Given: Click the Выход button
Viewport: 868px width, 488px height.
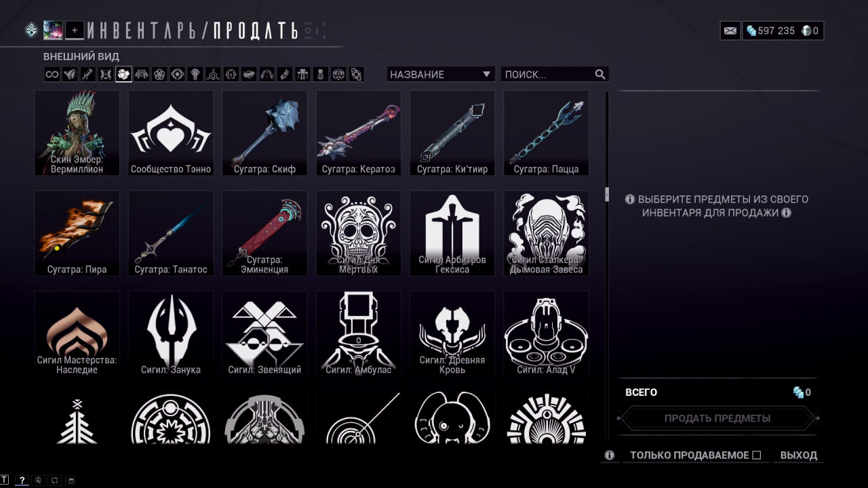Looking at the screenshot, I should point(799,455).
